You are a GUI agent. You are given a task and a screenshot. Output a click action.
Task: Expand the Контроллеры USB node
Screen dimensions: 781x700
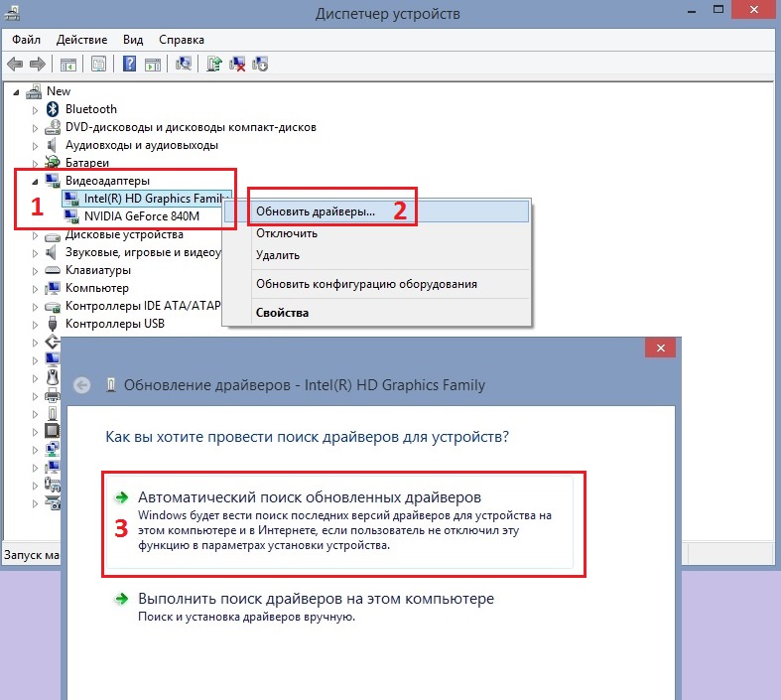point(35,325)
